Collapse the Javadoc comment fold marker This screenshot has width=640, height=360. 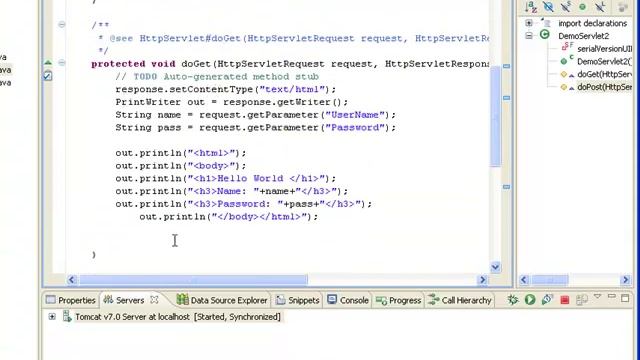coord(62,24)
